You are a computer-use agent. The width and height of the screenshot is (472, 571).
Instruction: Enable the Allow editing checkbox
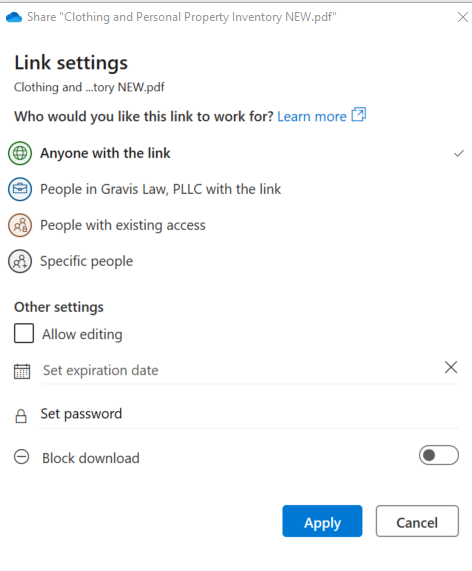(x=24, y=333)
